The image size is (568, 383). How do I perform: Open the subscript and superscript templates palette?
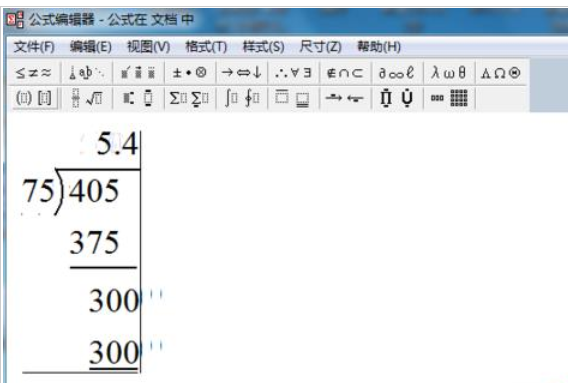(138, 98)
